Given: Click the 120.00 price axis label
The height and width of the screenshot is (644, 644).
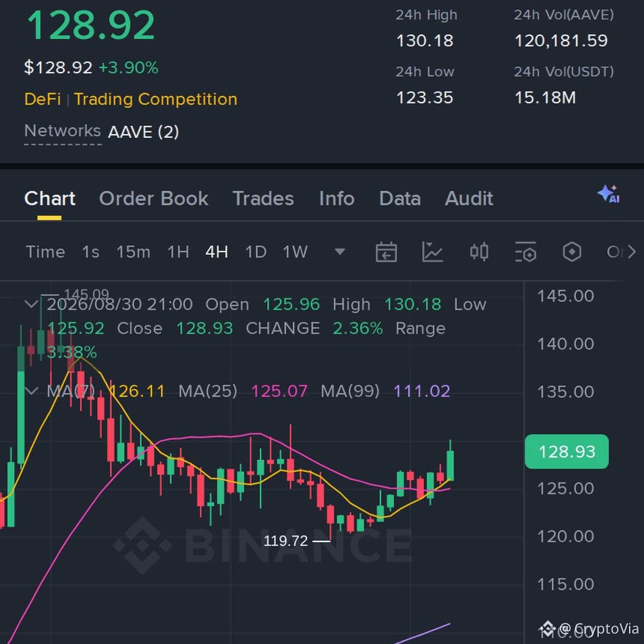Looking at the screenshot, I should 565,537.
